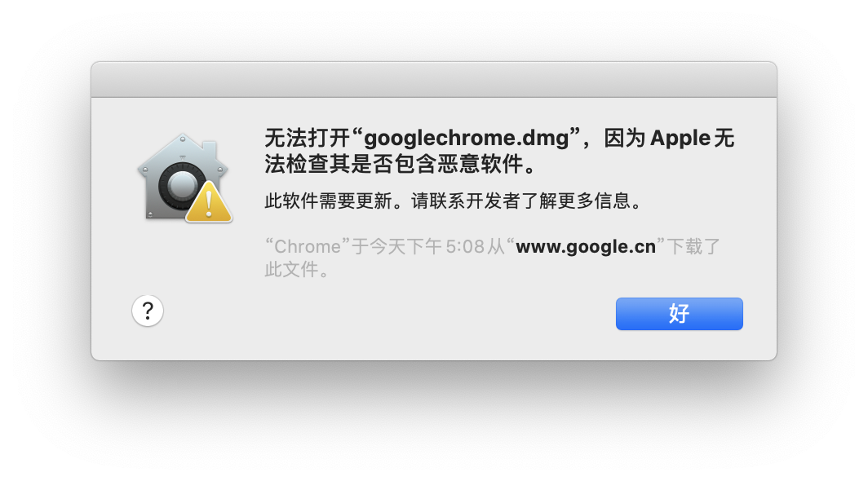868x481 pixels.
Task: Click the safe dial inside the house icon
Action: tap(180, 186)
